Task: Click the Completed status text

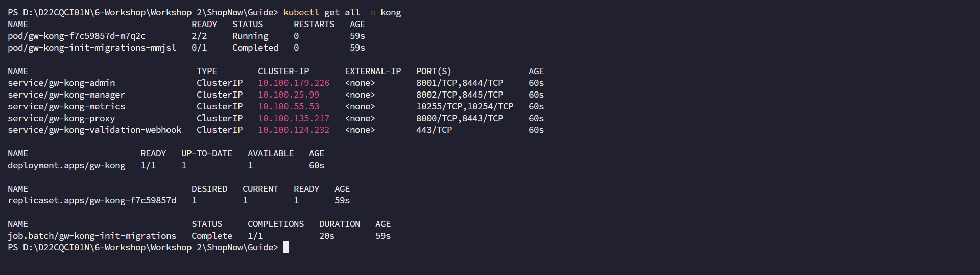Action: tap(255, 48)
